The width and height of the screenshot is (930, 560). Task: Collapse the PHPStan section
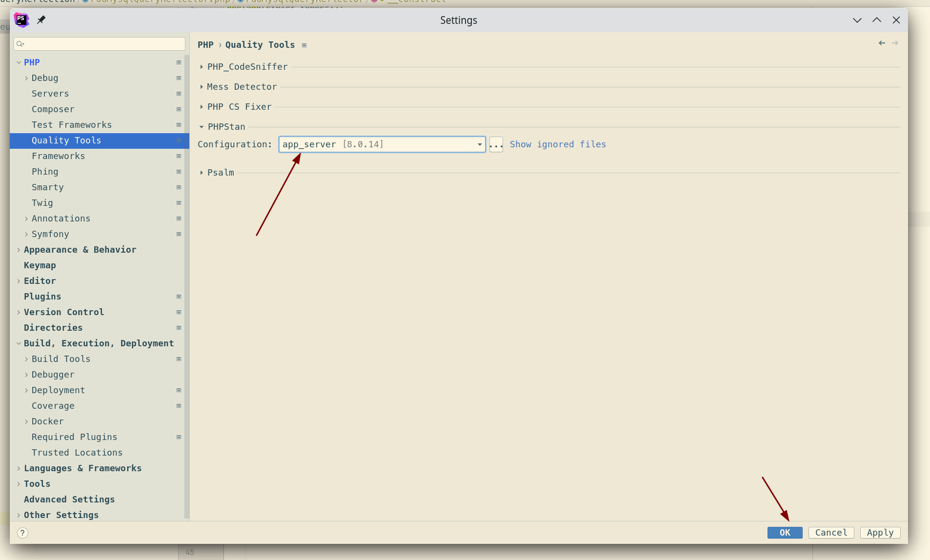[x=202, y=127]
